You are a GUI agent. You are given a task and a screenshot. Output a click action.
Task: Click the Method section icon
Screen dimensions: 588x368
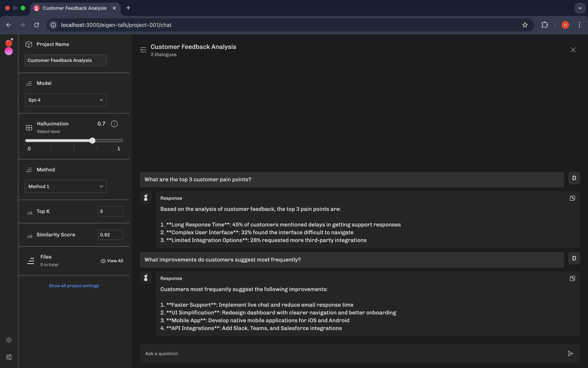pyautogui.click(x=29, y=170)
